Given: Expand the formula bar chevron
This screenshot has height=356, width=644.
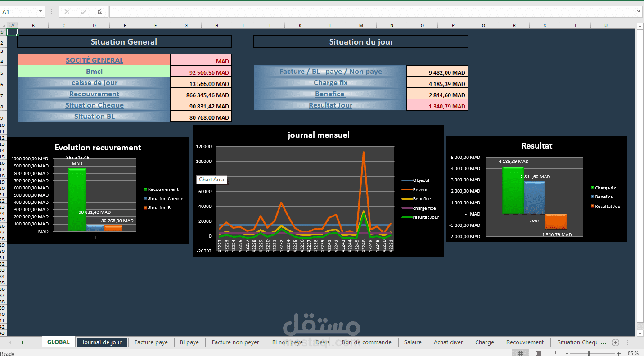Looking at the screenshot, I should pos(639,12).
